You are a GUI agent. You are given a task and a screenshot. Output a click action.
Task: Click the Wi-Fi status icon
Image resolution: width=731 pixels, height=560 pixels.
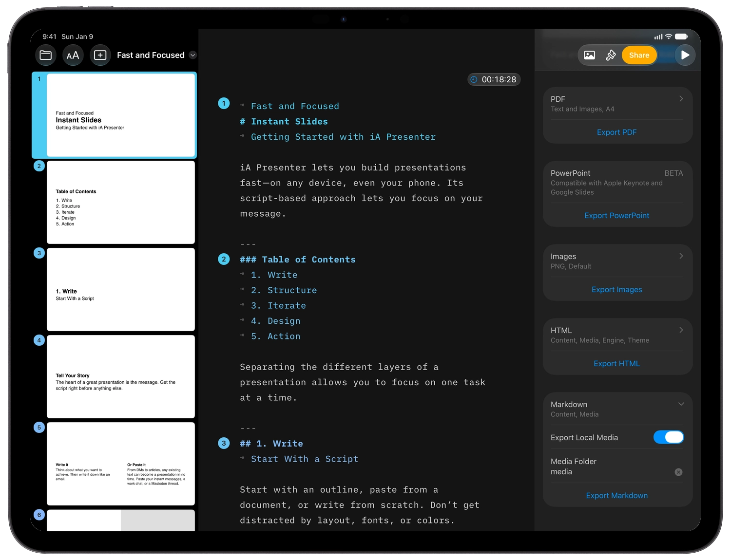pyautogui.click(x=669, y=37)
